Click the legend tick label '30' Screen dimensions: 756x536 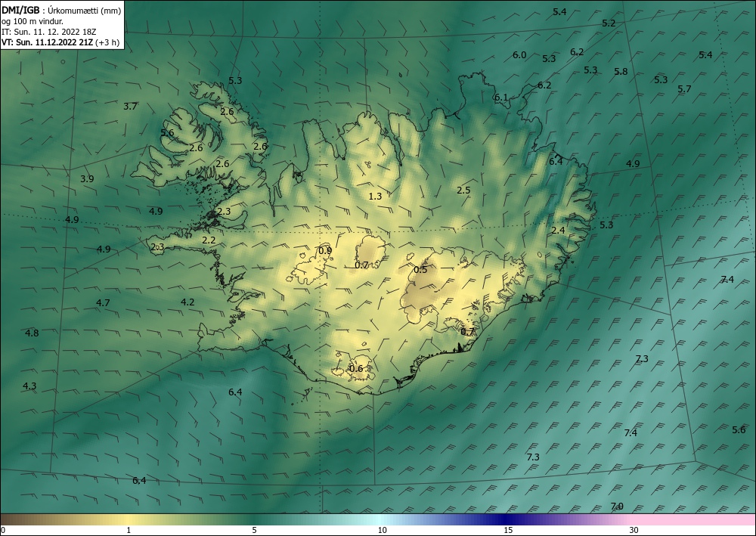[634, 531]
